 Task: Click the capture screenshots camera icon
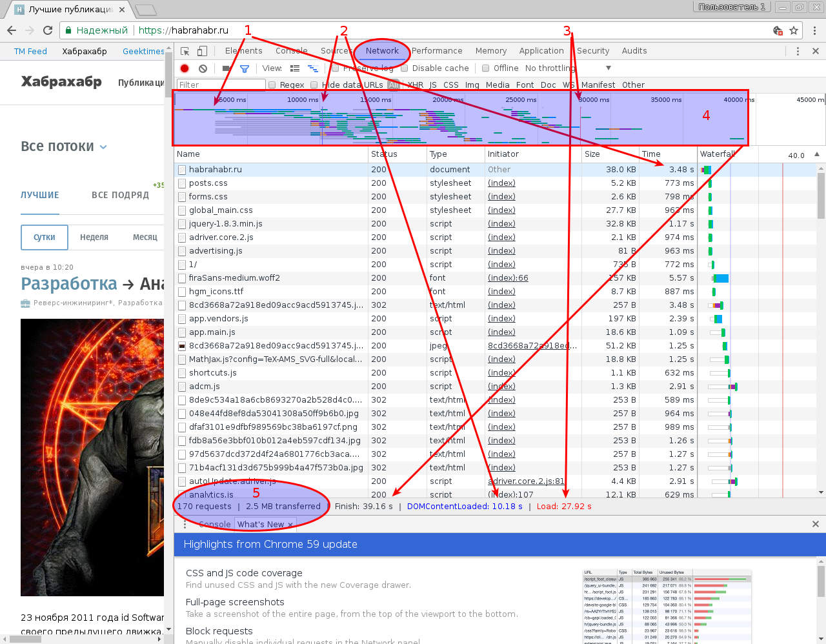click(227, 68)
